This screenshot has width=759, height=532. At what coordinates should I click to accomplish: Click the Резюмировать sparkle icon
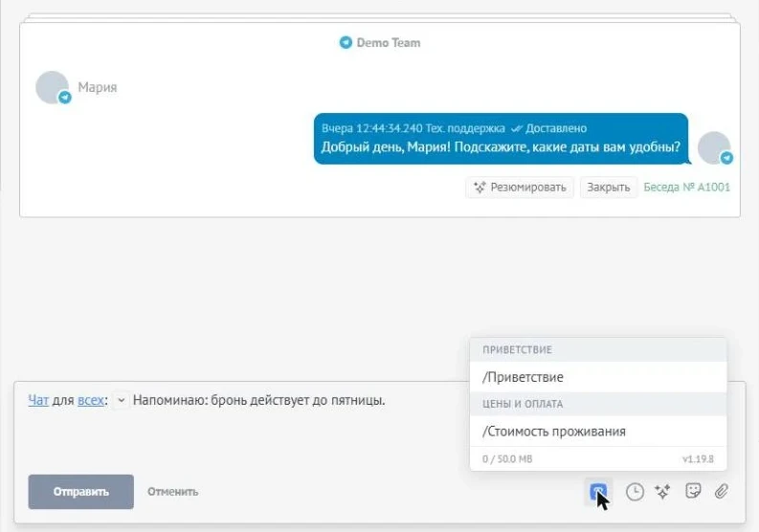pyautogui.click(x=480, y=188)
